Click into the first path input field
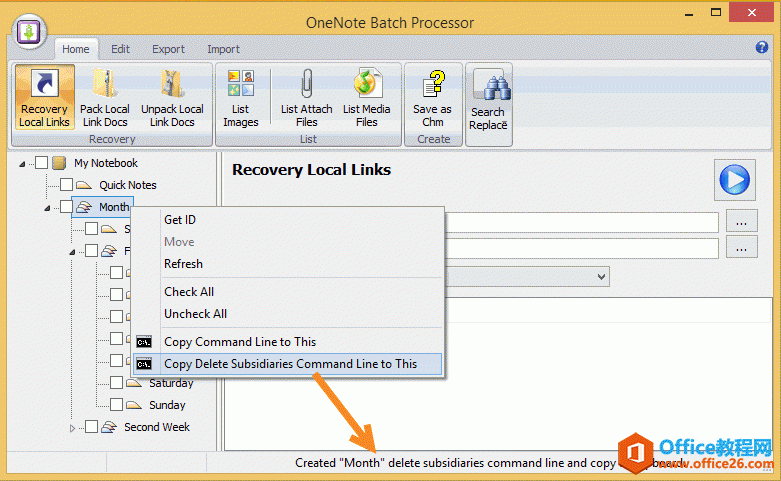This screenshot has width=781, height=481. pyautogui.click(x=582, y=222)
